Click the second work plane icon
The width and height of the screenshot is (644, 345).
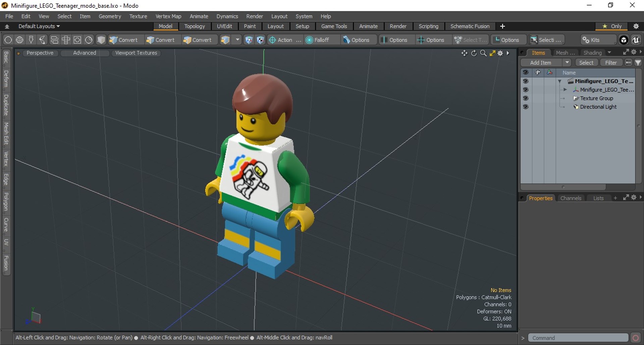(260, 40)
